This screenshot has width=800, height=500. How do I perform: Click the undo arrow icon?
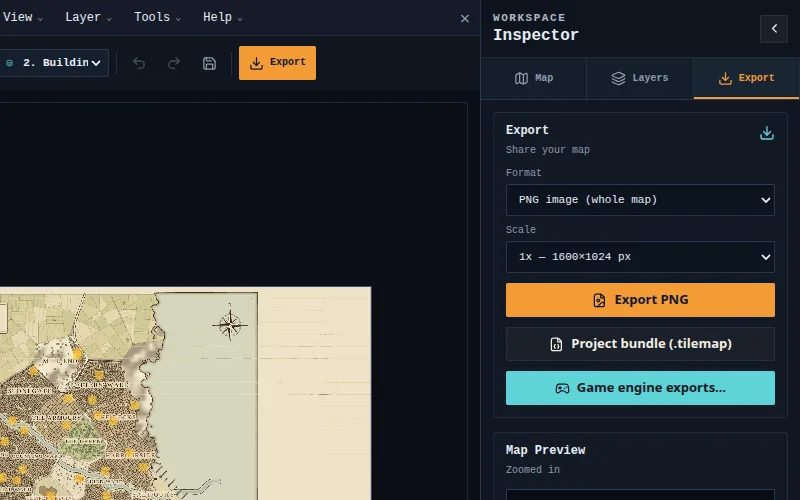coord(139,63)
